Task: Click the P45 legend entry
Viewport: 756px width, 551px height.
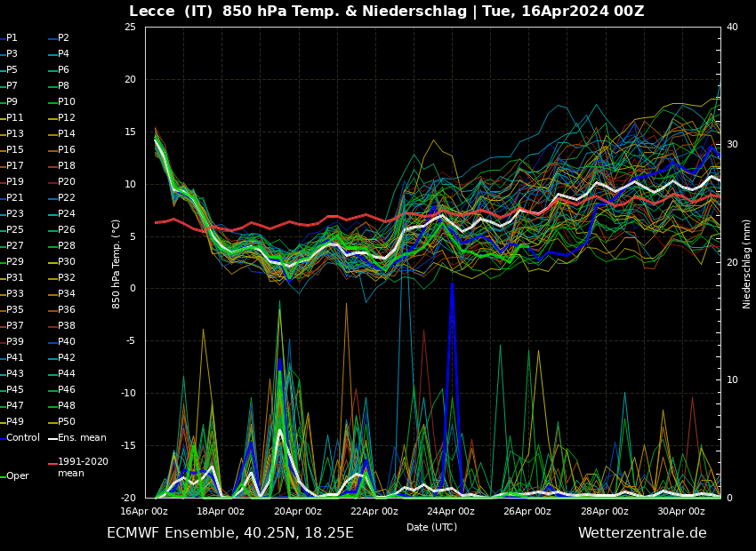Action: point(12,388)
